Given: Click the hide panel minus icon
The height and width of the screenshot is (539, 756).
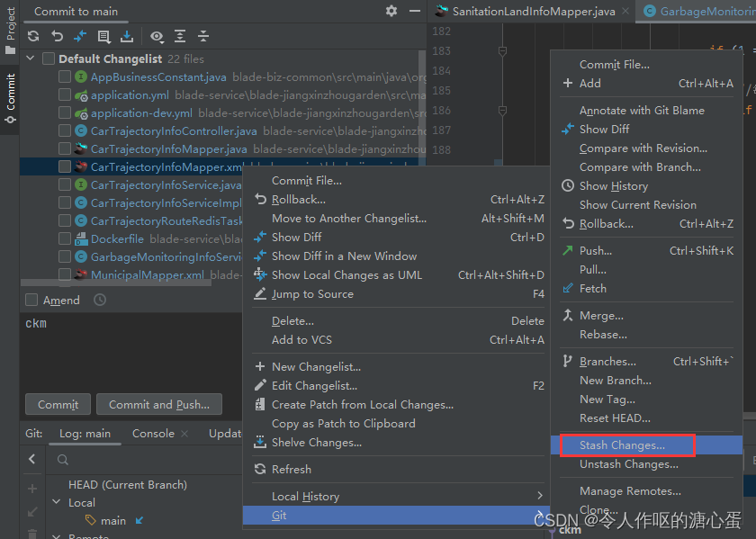Looking at the screenshot, I should 415,11.
